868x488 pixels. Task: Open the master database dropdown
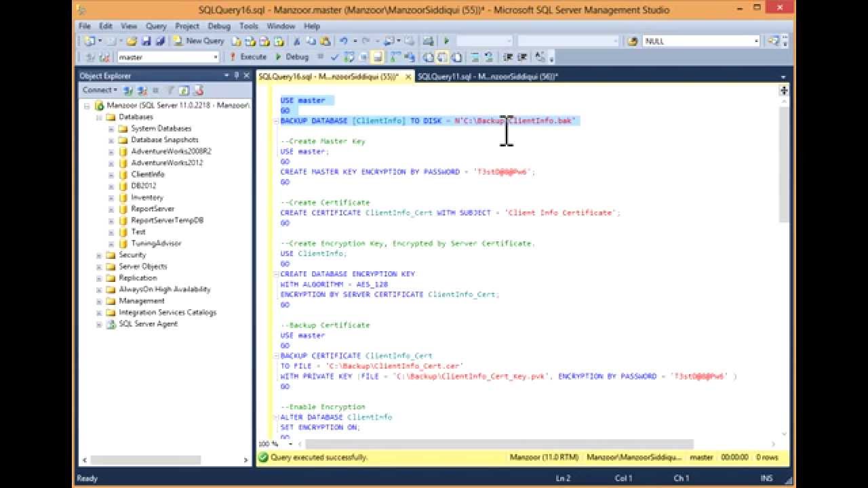(168, 57)
